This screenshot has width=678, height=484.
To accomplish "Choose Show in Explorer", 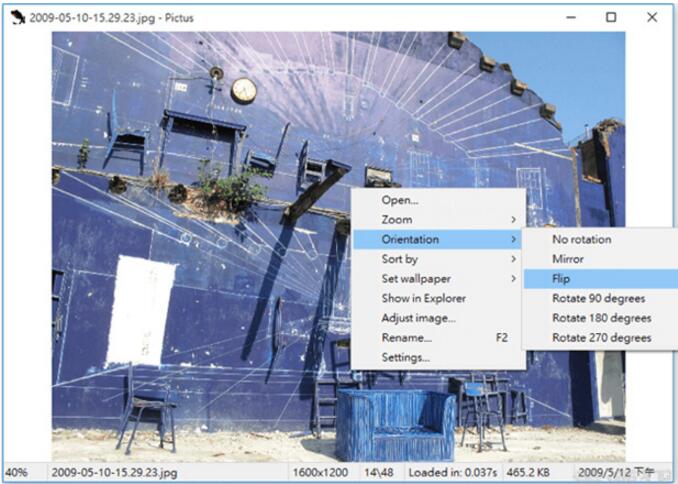I will (x=423, y=298).
